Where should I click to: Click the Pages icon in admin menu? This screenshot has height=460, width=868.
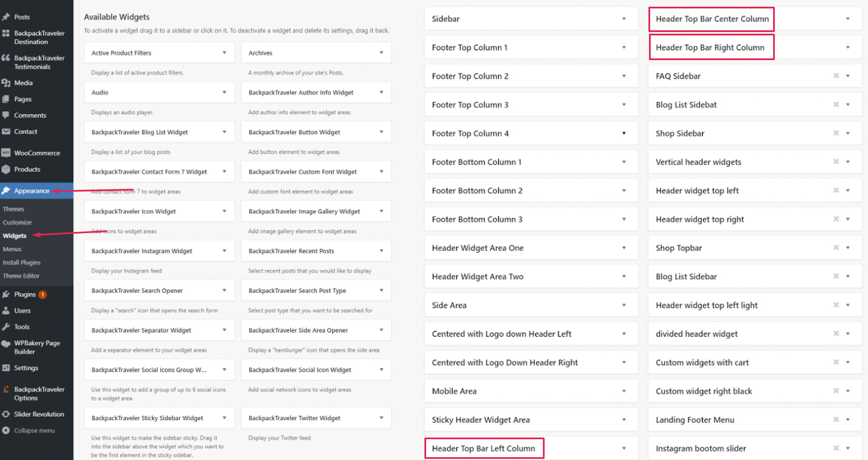coord(6,99)
